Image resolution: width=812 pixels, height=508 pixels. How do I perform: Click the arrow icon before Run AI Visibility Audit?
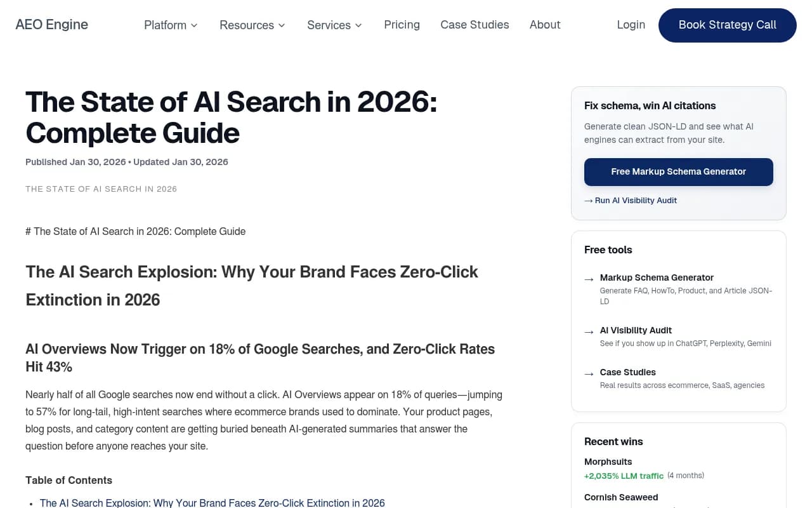point(587,200)
